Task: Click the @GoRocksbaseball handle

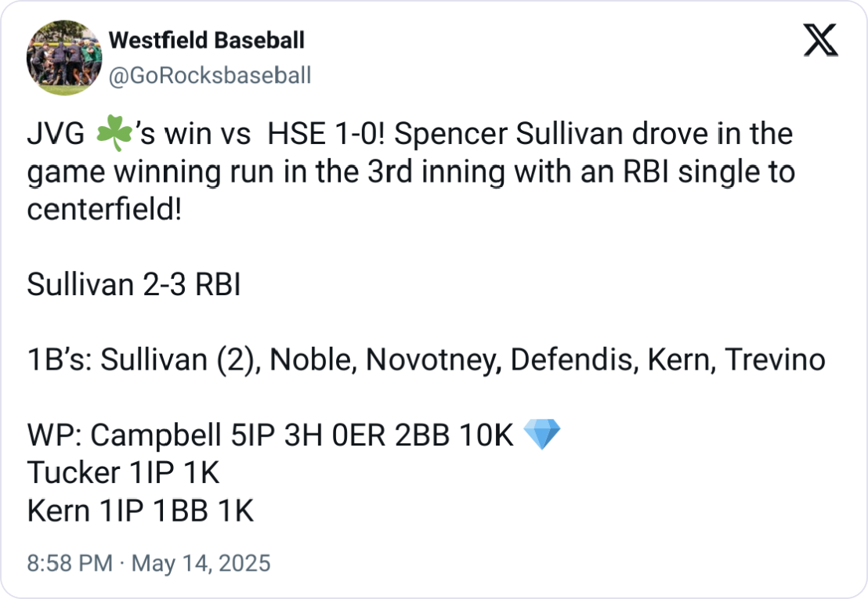Action: [209, 75]
